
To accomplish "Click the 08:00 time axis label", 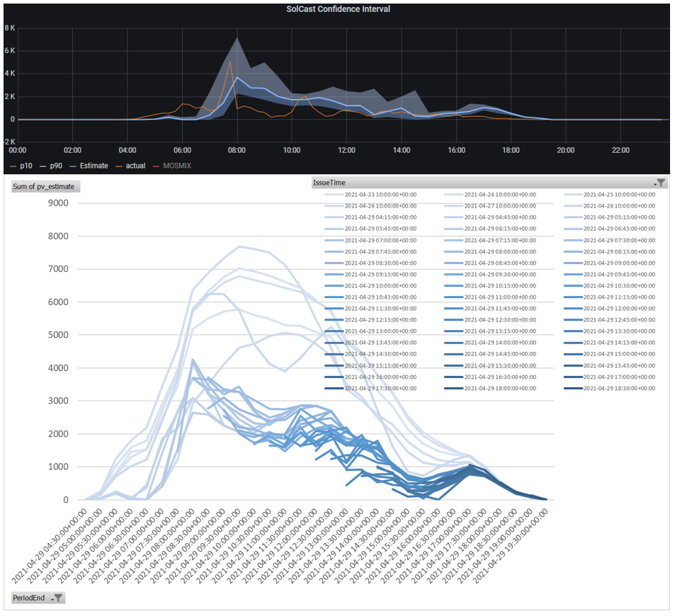I will click(237, 150).
